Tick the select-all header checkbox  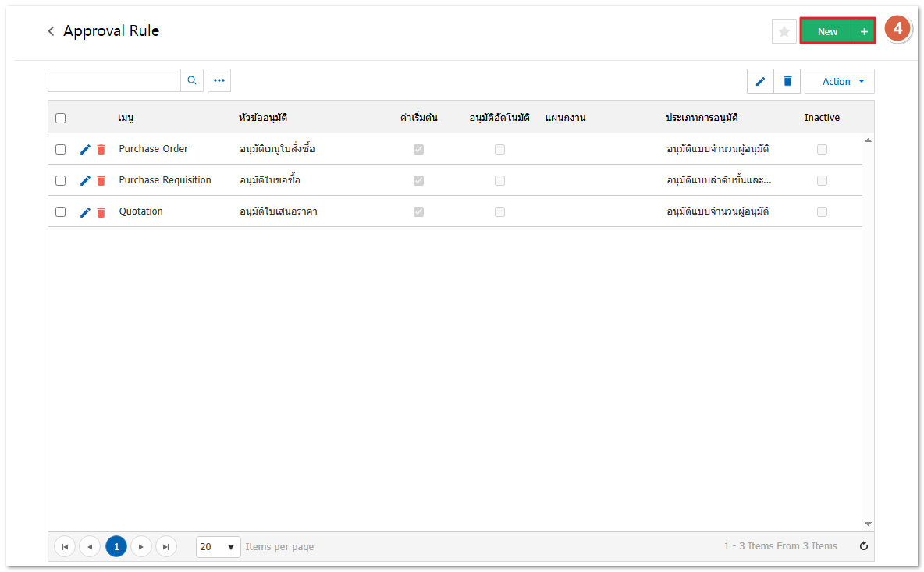[x=61, y=118]
